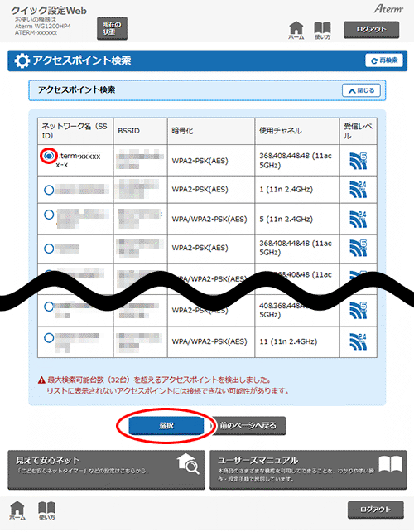Click the Aterm-xxxxxx-x network name text
This screenshot has height=532, width=414.
point(78,161)
